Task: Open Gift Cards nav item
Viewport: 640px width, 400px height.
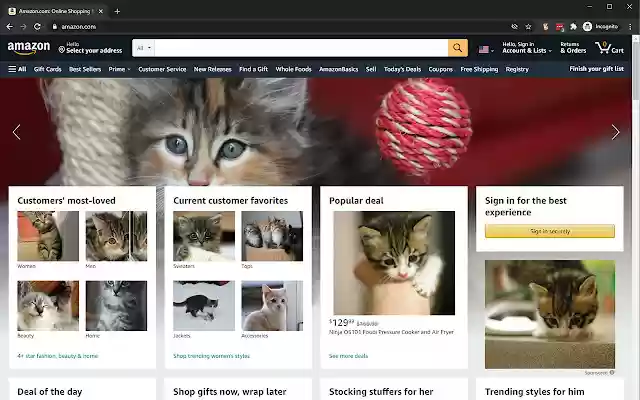Action: click(47, 69)
